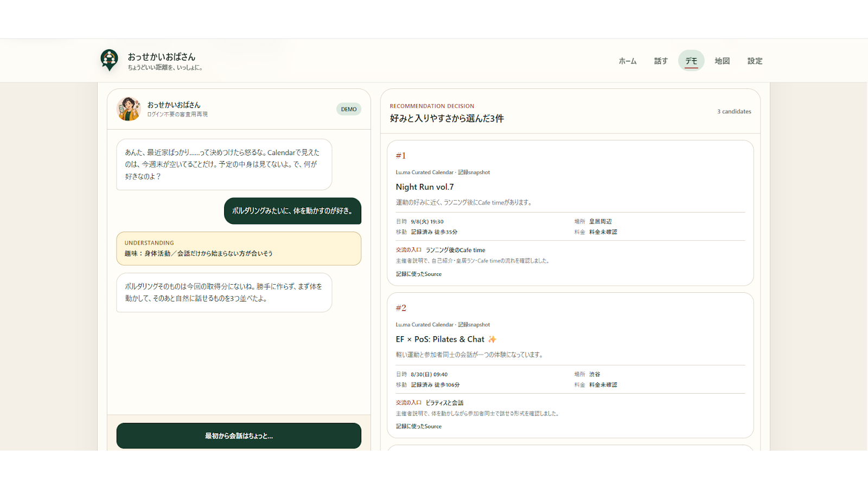Click the #2 rank label
868x488 pixels.
401,308
